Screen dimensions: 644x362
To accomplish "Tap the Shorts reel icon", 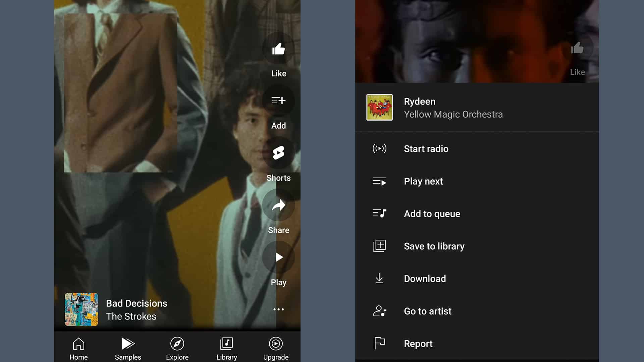I will [x=278, y=153].
